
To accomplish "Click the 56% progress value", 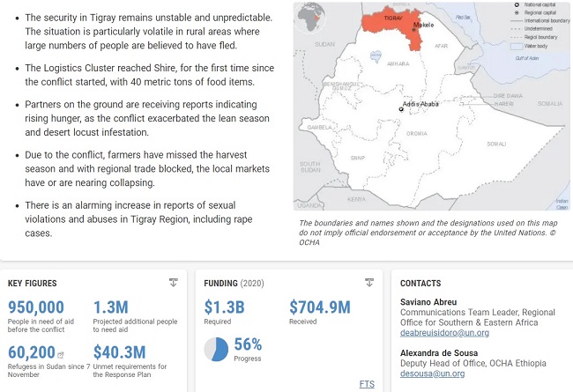I will [248, 344].
